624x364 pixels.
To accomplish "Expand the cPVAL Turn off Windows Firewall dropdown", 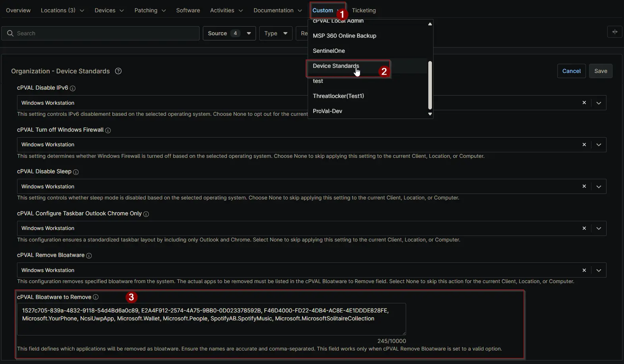I will click(x=599, y=145).
